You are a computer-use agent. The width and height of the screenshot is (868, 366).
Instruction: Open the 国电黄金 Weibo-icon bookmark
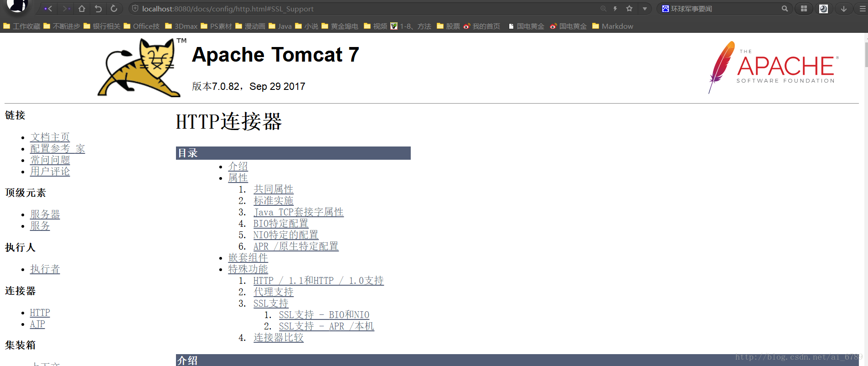(568, 26)
